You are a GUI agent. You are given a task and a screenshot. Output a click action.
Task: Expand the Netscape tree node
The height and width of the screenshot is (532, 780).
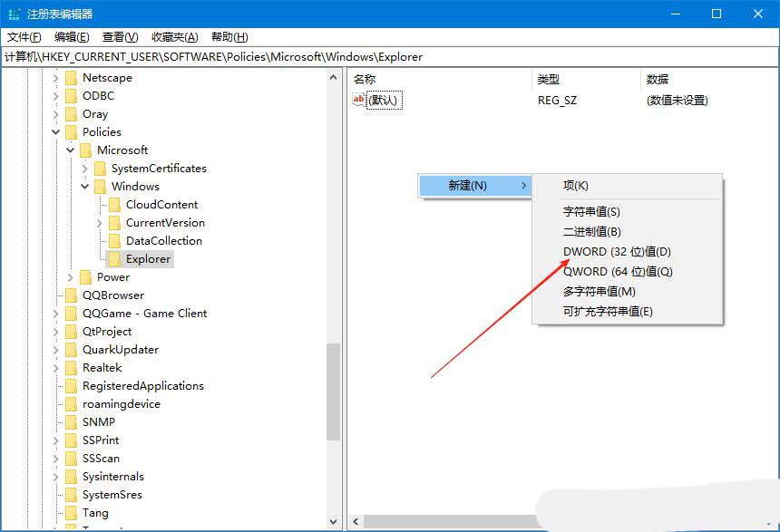point(55,77)
